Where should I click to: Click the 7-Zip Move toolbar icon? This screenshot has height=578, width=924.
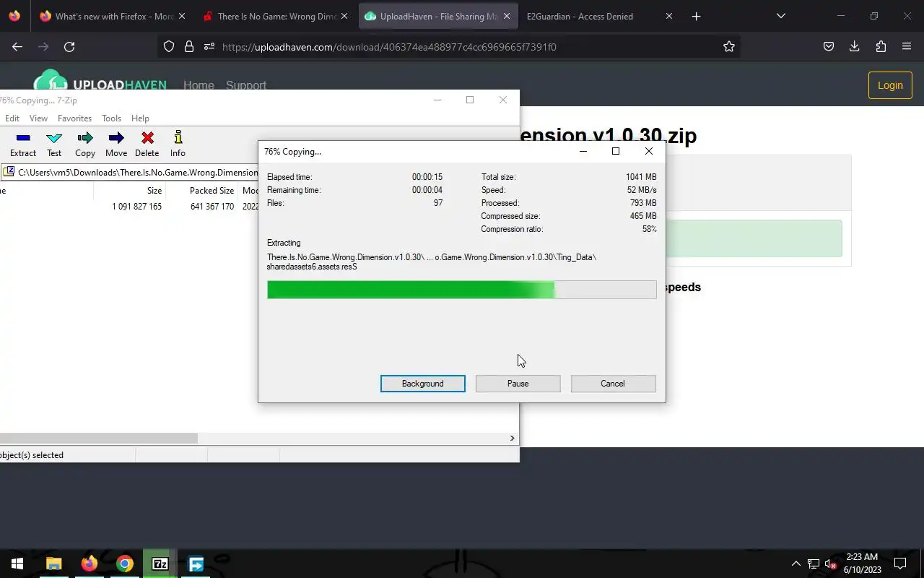[116, 144]
